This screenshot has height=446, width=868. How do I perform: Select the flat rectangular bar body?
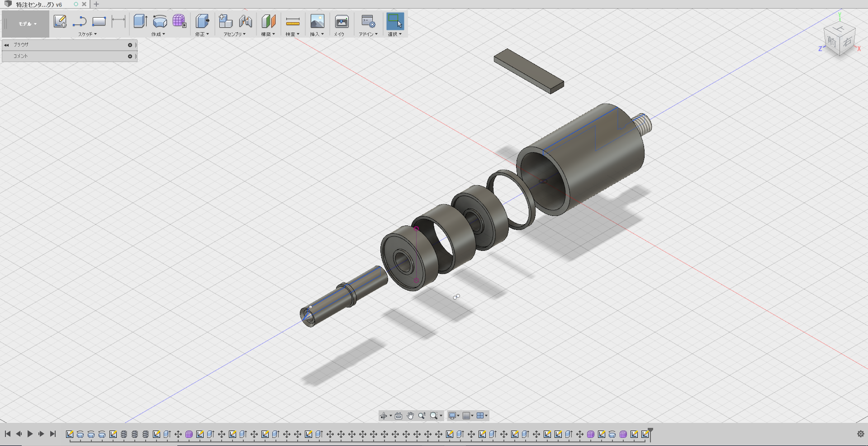click(529, 71)
